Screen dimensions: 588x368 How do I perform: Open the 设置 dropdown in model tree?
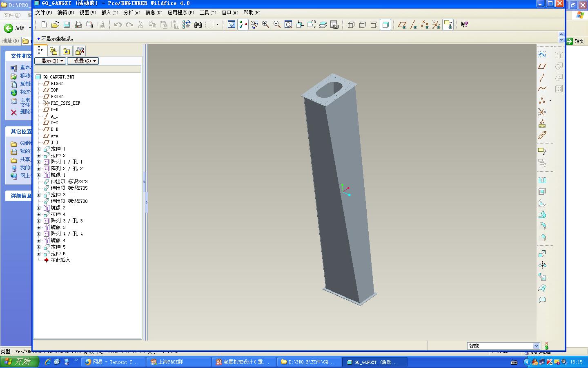point(83,61)
